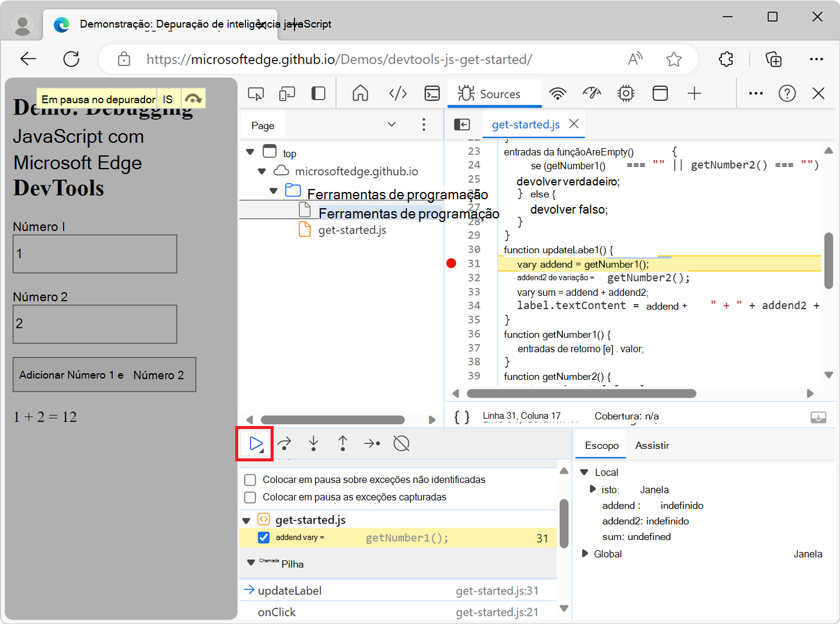Enable pause on uncaught exceptions checkbox
Screen dimensions: 840x624
pos(251,480)
